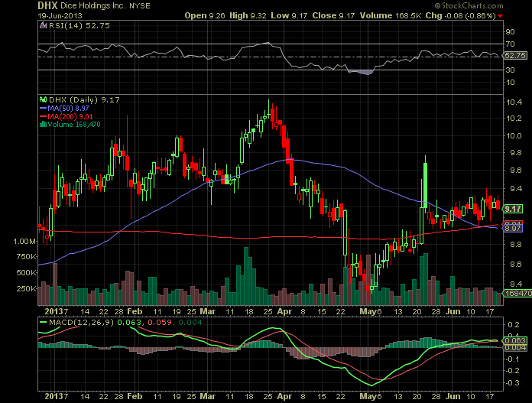Click the 30 level on RSI axis

coord(510,70)
